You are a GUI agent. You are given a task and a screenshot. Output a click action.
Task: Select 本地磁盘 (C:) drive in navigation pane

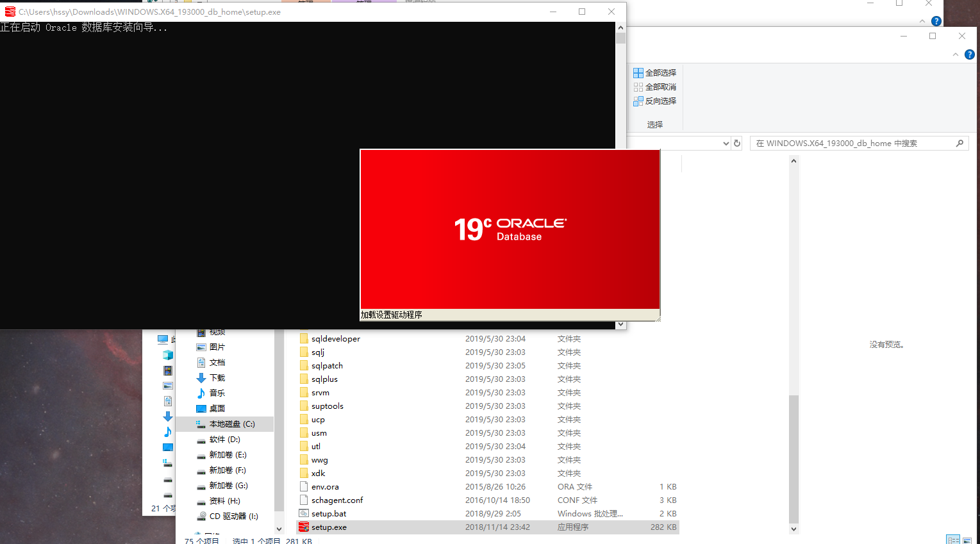point(225,424)
